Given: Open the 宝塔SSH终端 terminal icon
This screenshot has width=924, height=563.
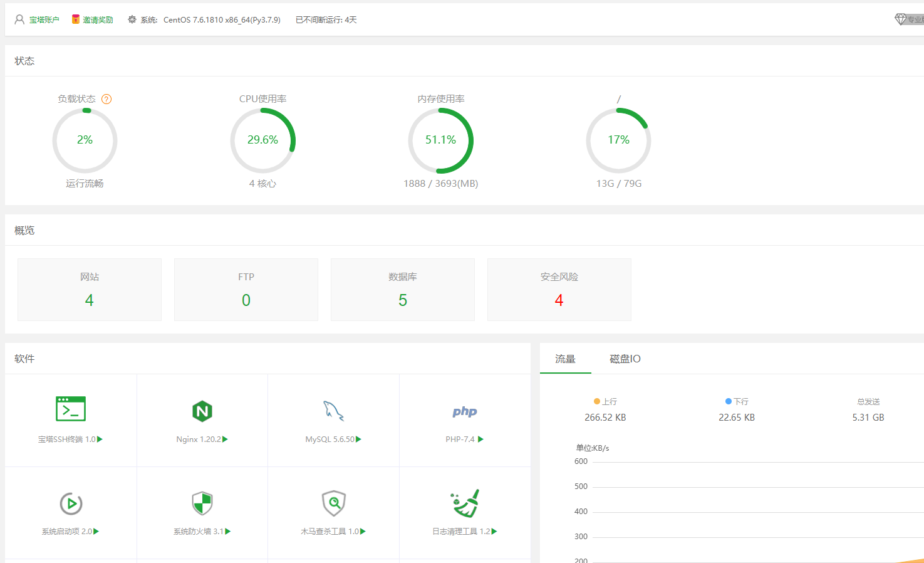Looking at the screenshot, I should (71, 409).
